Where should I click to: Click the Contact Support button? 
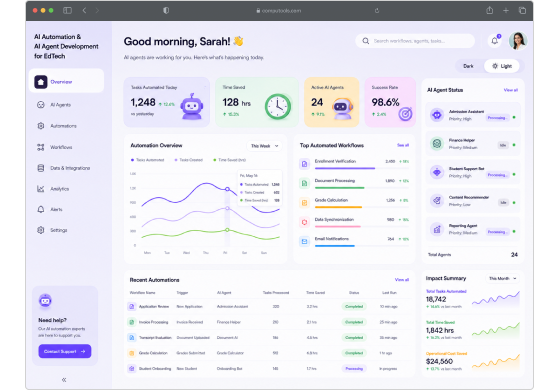[65, 351]
